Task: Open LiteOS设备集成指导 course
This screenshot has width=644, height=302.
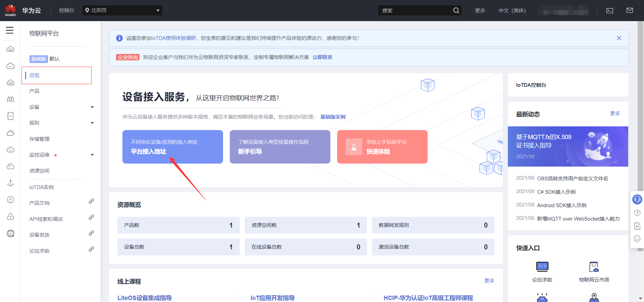Action: [x=145, y=298]
